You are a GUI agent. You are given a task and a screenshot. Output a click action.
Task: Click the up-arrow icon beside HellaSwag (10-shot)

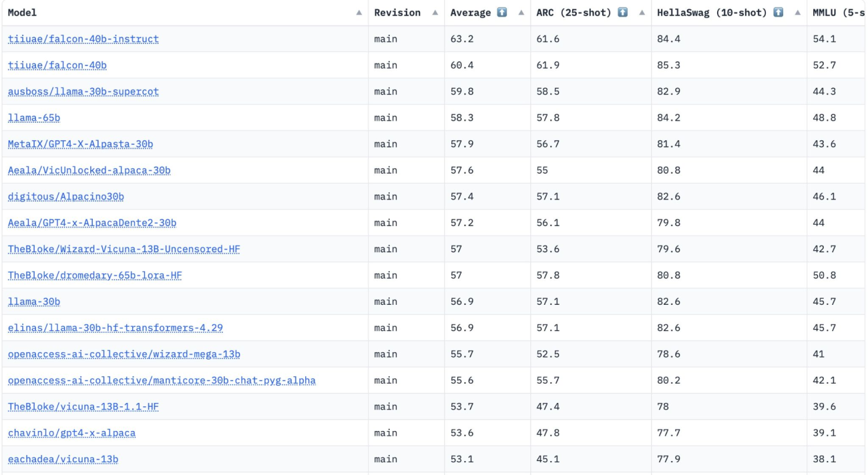point(775,13)
